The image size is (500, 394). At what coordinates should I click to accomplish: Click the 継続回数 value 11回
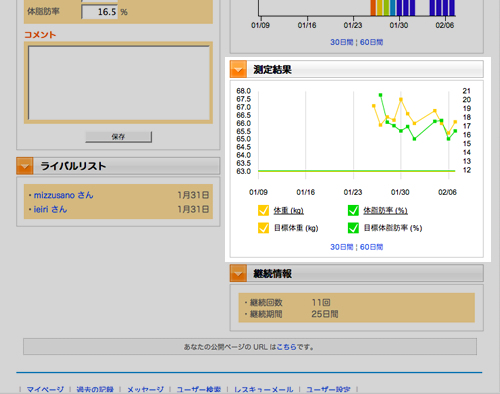[321, 302]
